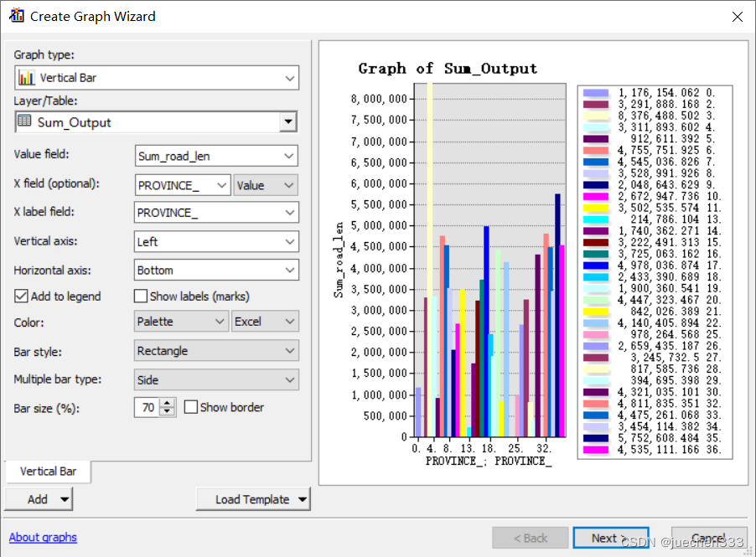Click the legend swatch for 2,672,947.736

click(596, 197)
